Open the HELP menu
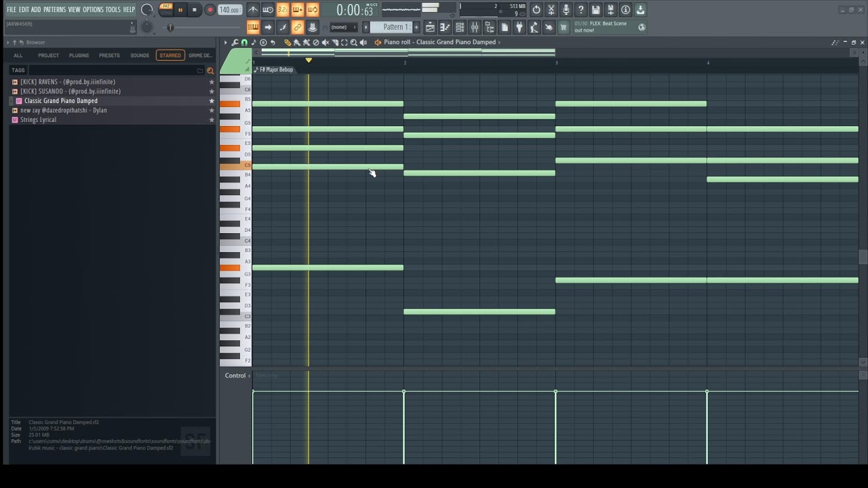The width and height of the screenshot is (868, 488). coord(129,9)
